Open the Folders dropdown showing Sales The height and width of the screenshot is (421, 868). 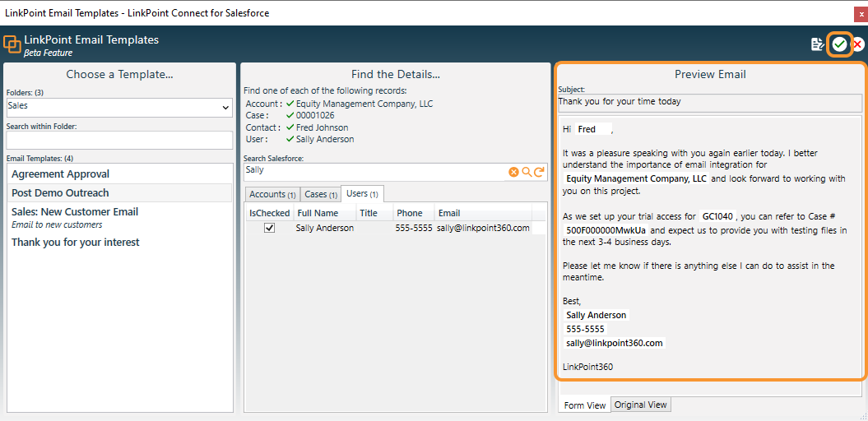coord(119,108)
